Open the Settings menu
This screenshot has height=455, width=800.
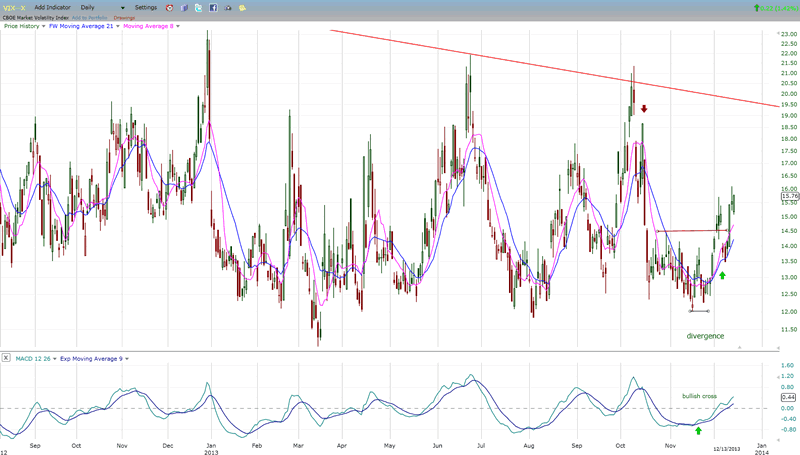pyautogui.click(x=146, y=7)
